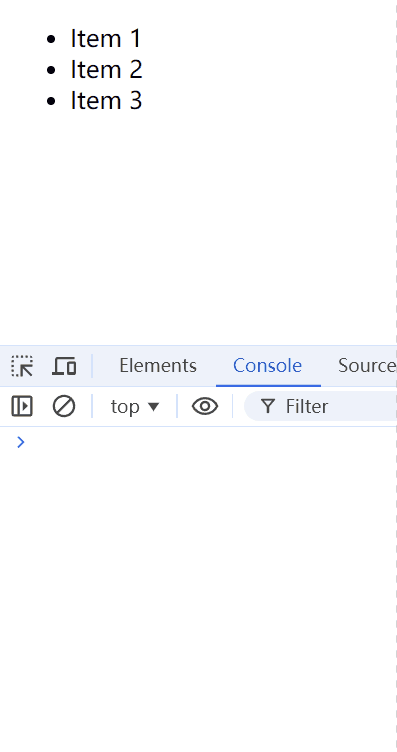Click the bullet point beside Item 2
The width and height of the screenshot is (397, 752).
(x=51, y=70)
